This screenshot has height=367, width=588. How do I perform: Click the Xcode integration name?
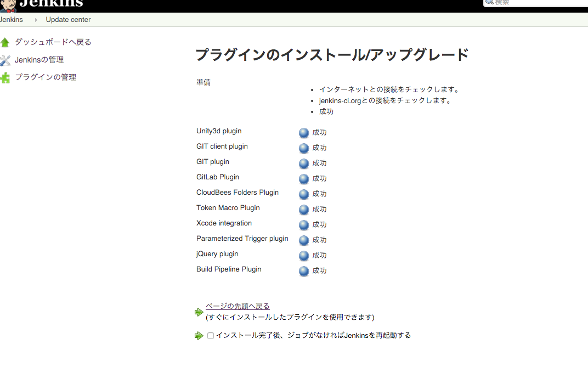[224, 223]
